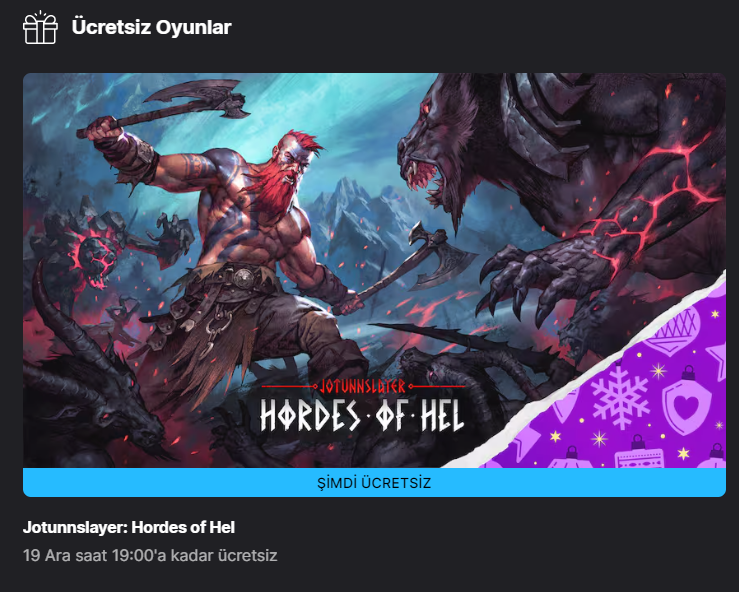
Task: Click the ŞİMDİ ÜCRETSİZ blue banner
Action: click(374, 483)
